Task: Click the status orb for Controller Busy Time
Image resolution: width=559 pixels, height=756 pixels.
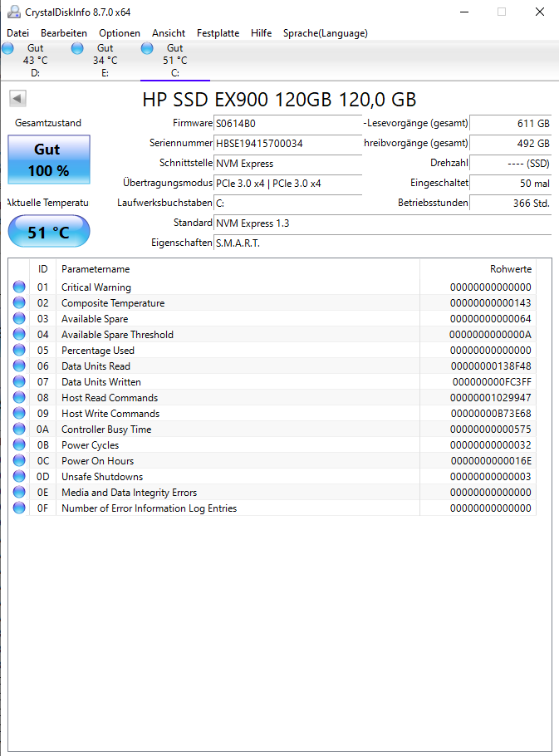Action: (x=19, y=430)
